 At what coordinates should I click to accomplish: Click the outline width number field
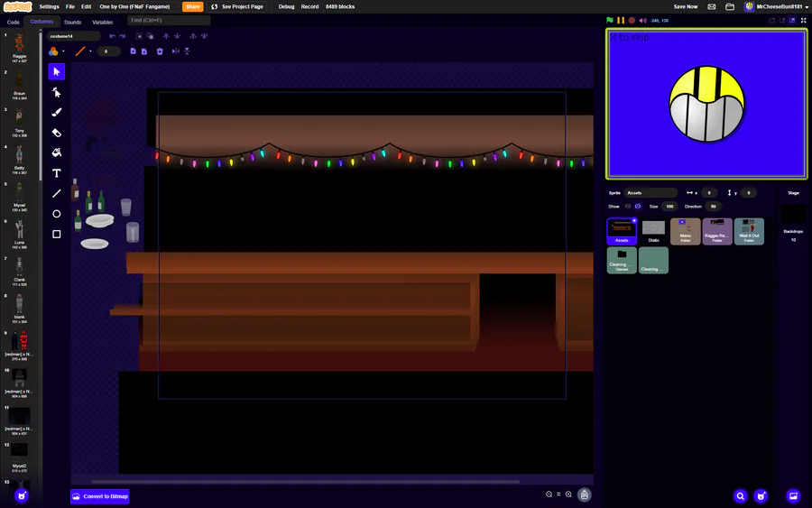pyautogui.click(x=108, y=51)
